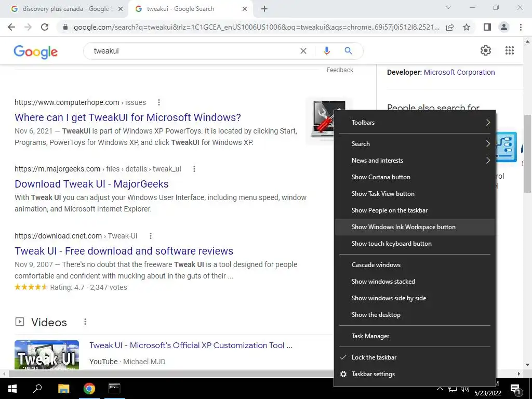Open options for the majorgeeks.com result
Viewport: 532px width, 399px height.
click(194, 169)
